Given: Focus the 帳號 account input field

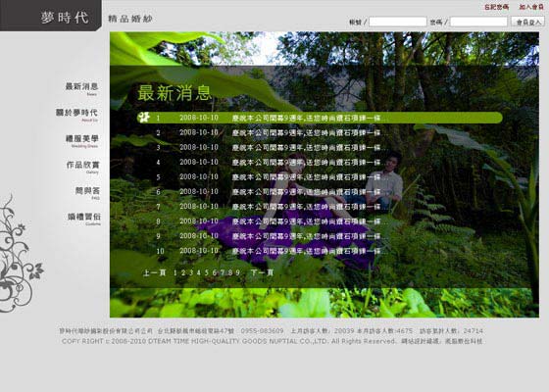Looking at the screenshot, I should pos(397,22).
